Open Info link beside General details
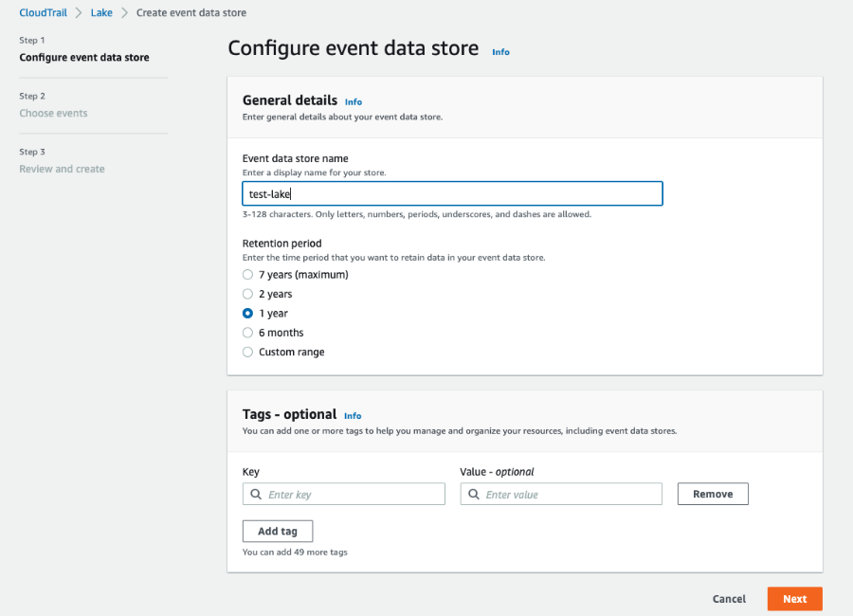The width and height of the screenshot is (853, 616). (x=354, y=101)
